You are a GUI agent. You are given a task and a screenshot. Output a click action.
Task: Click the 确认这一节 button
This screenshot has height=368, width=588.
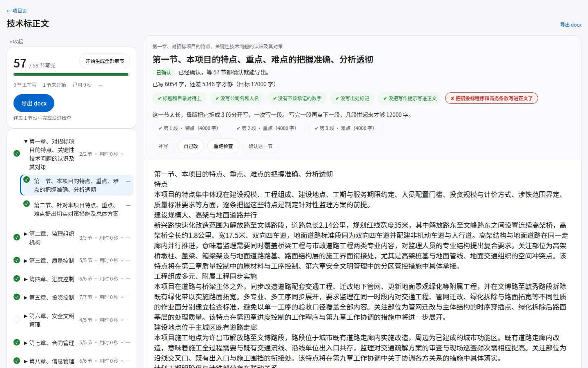pyautogui.click(x=261, y=146)
